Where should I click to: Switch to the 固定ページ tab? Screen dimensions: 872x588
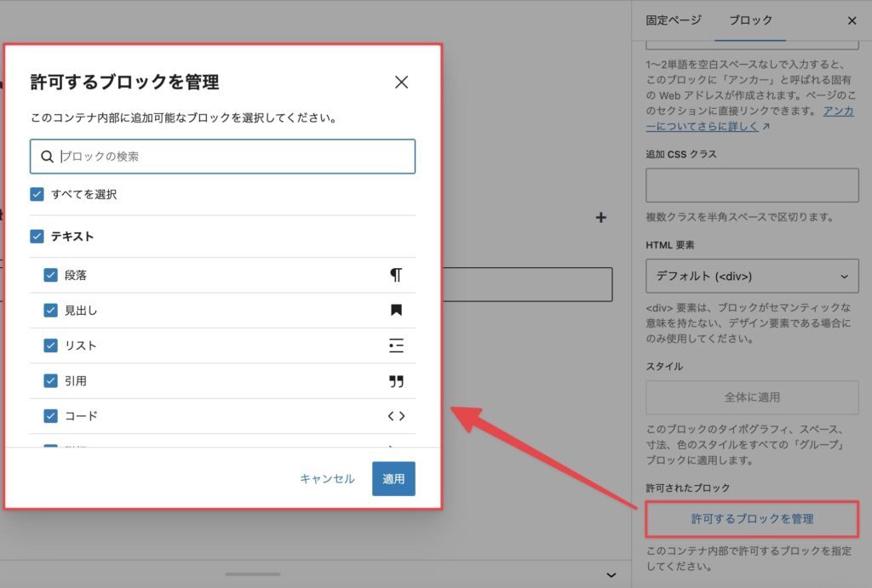click(673, 20)
